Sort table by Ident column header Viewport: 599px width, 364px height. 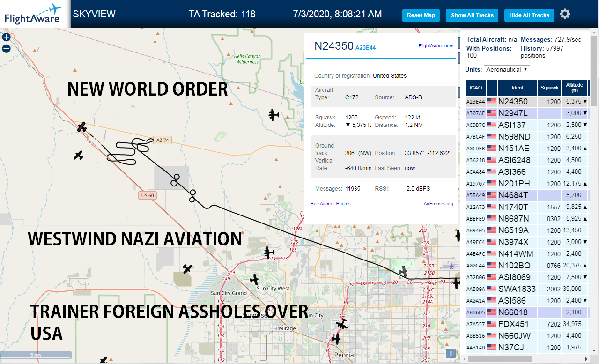tap(518, 88)
